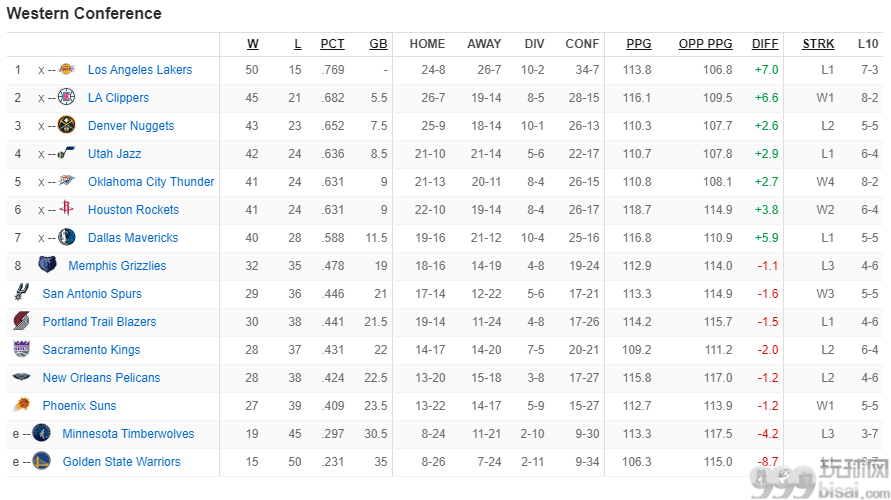Click the Portland Trail Blazers logo
The height and width of the screenshot is (500, 891).
pyautogui.click(x=22, y=321)
